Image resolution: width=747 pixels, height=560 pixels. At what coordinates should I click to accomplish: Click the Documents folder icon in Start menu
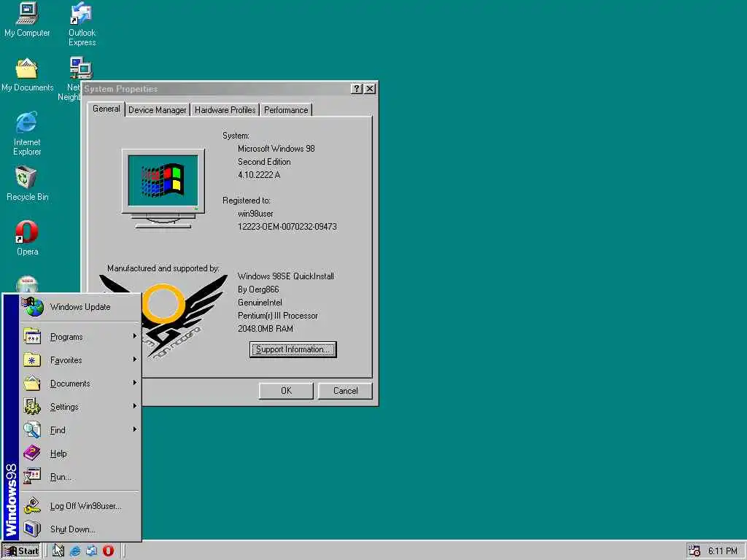pos(32,383)
